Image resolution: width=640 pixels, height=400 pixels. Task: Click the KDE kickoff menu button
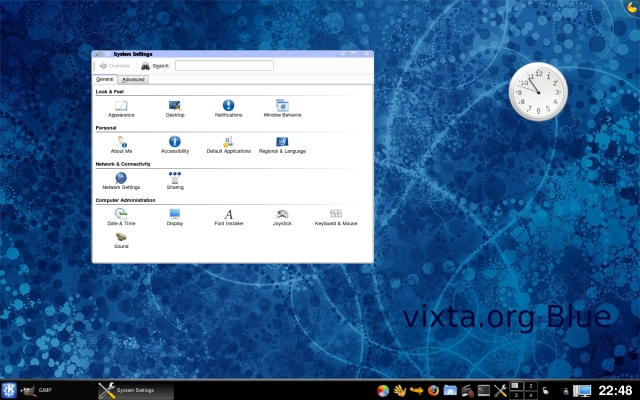pos(9,390)
